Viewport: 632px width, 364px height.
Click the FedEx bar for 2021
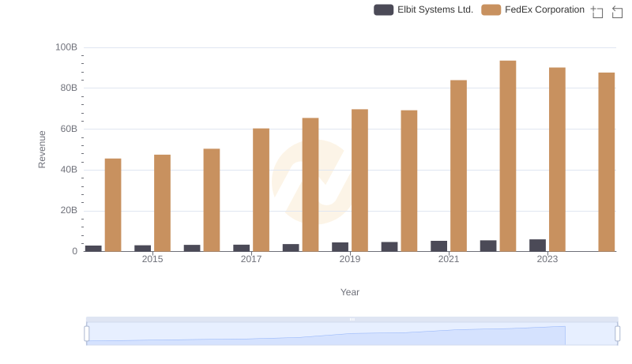pos(458,166)
